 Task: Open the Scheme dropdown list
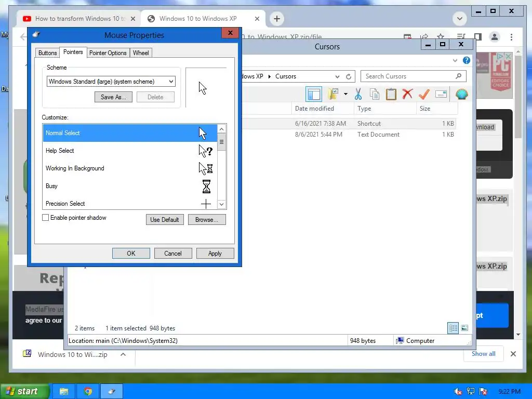[171, 82]
